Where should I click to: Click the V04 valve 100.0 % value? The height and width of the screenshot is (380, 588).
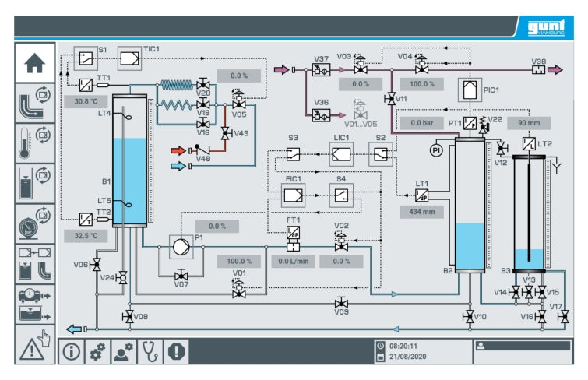coord(422,83)
